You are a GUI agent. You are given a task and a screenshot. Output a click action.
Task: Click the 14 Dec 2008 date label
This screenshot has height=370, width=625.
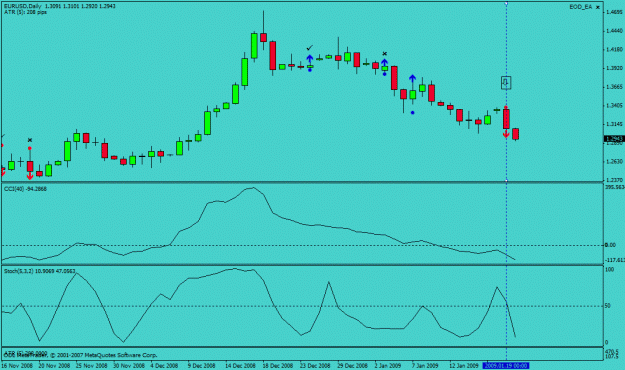point(240,366)
